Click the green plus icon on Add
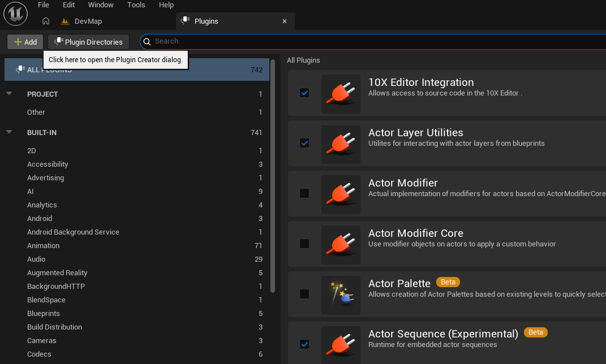Image resolution: width=606 pixels, height=364 pixels. (x=18, y=42)
